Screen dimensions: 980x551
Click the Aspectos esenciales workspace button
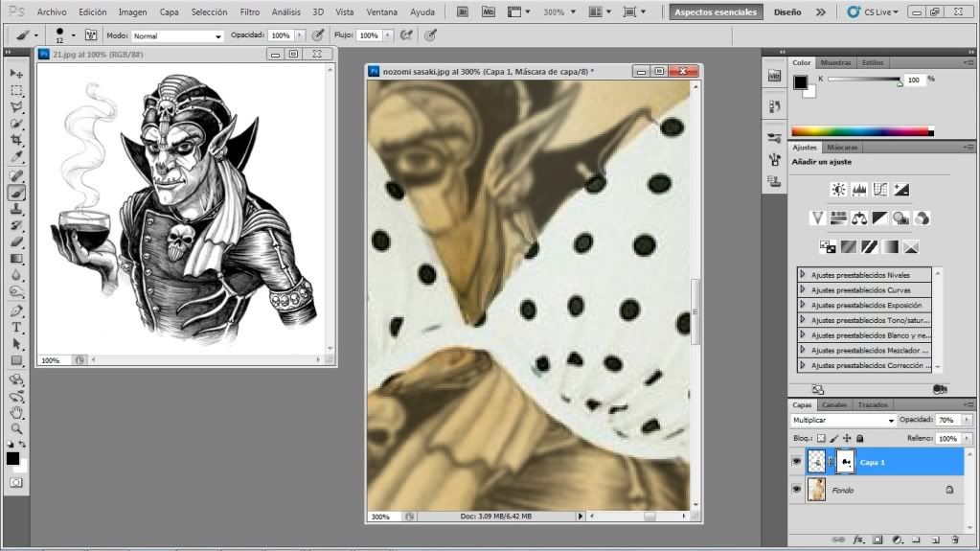(x=716, y=11)
